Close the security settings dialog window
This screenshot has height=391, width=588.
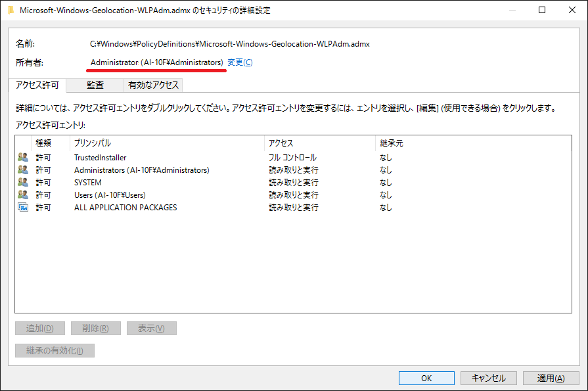click(x=572, y=11)
